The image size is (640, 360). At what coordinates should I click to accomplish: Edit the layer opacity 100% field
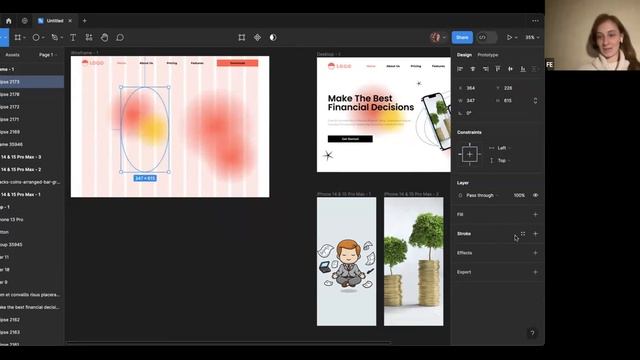pos(519,196)
